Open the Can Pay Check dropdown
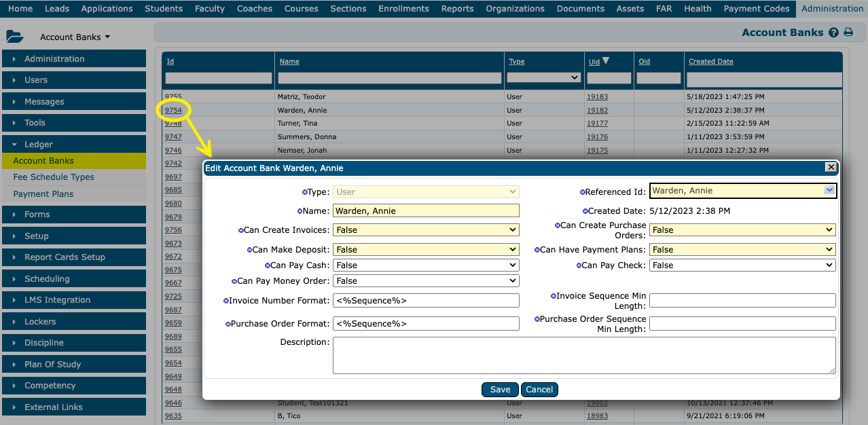Image resolution: width=868 pixels, height=425 pixels. (742, 265)
